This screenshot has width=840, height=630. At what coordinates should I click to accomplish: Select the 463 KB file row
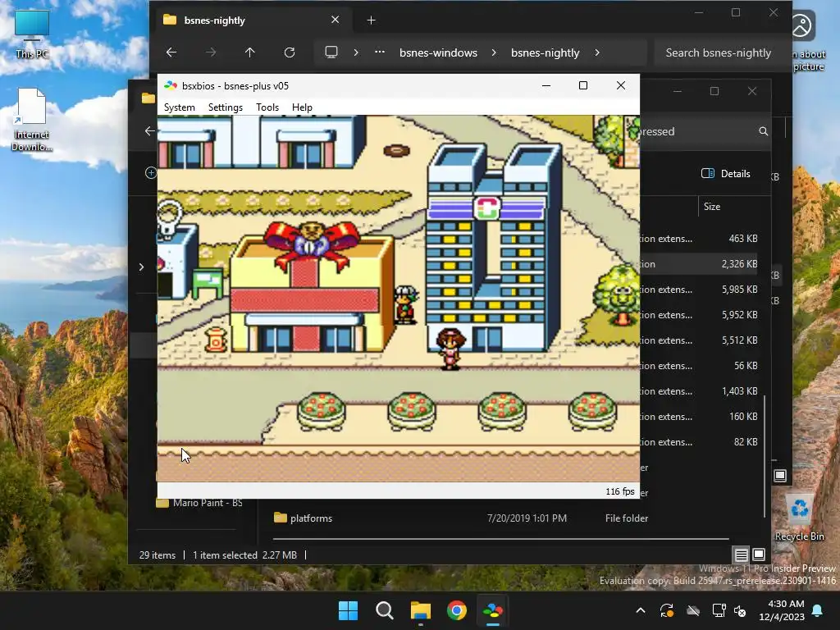click(x=701, y=239)
